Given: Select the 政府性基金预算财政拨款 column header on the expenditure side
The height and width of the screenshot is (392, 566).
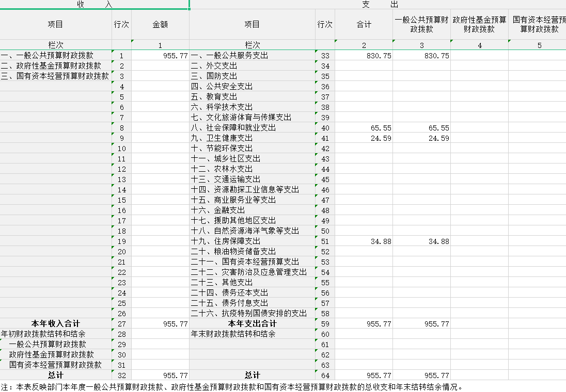Looking at the screenshot, I should click(x=479, y=24).
